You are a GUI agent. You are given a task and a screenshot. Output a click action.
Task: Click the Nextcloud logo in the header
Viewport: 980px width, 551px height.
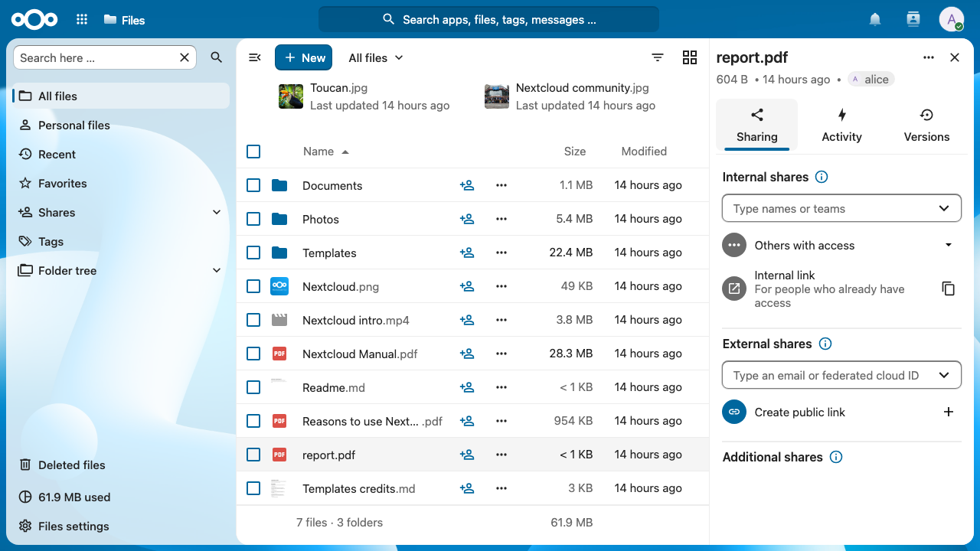coord(34,20)
